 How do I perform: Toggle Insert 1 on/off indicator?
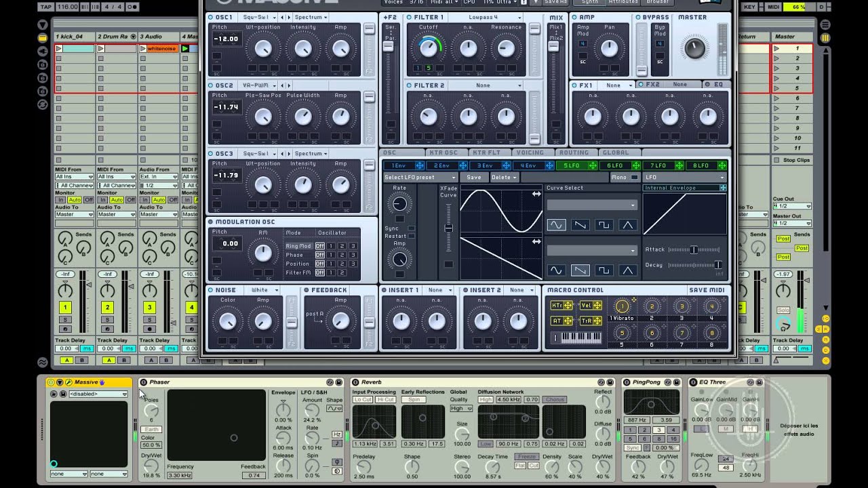[384, 290]
